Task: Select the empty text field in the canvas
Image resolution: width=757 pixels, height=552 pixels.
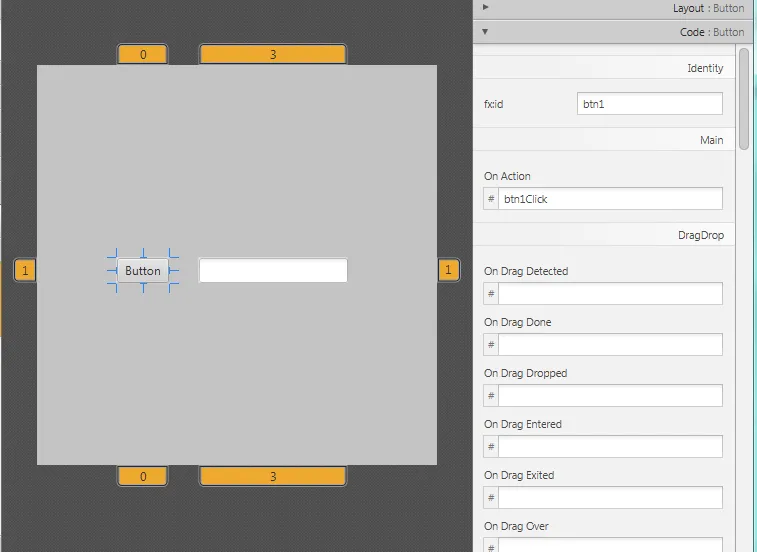Action: (273, 270)
